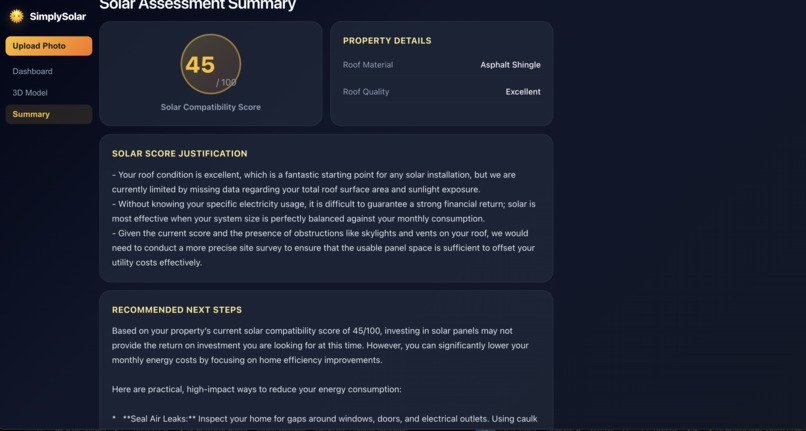Click the 45 score circle
Viewport: 806px width, 431px height.
(x=211, y=64)
